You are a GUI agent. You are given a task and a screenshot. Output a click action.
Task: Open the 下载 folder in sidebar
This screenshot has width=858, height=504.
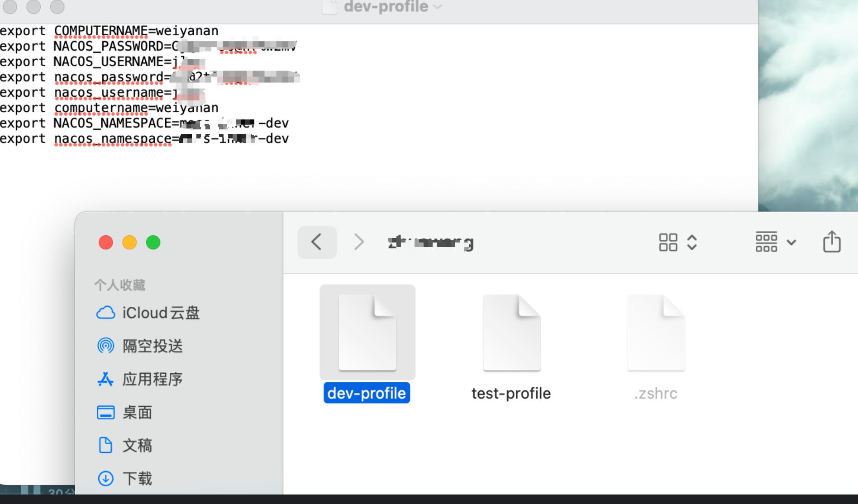(x=138, y=478)
